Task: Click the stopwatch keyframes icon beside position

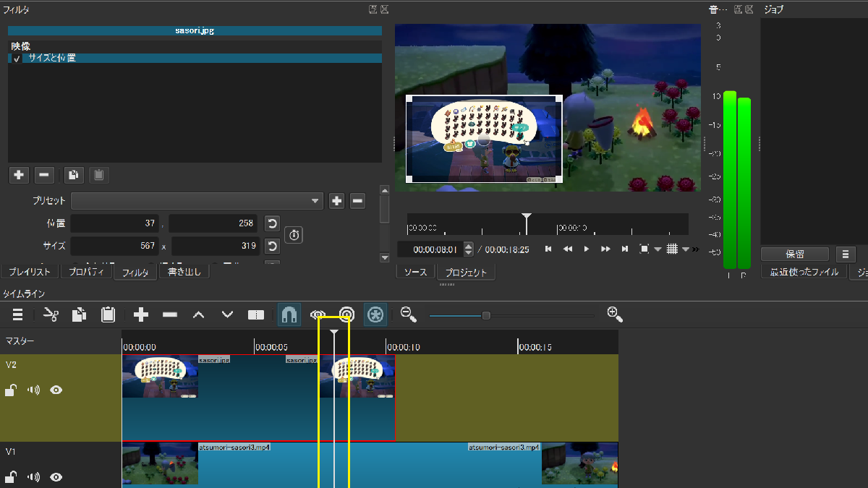Action: pyautogui.click(x=294, y=235)
